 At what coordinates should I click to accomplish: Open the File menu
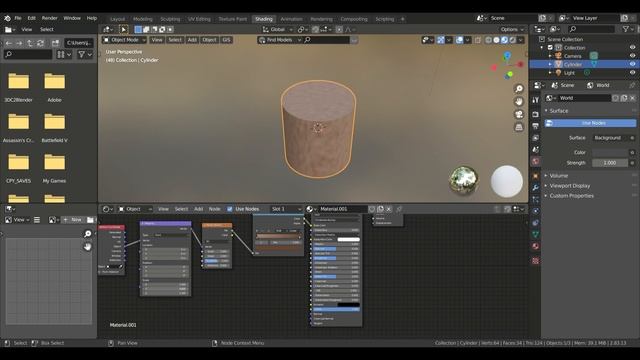point(18,18)
